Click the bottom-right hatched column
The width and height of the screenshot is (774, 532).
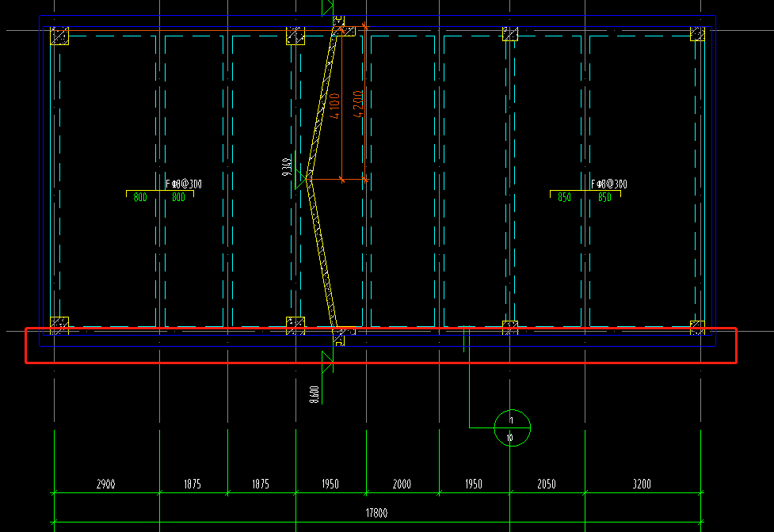pos(697,328)
